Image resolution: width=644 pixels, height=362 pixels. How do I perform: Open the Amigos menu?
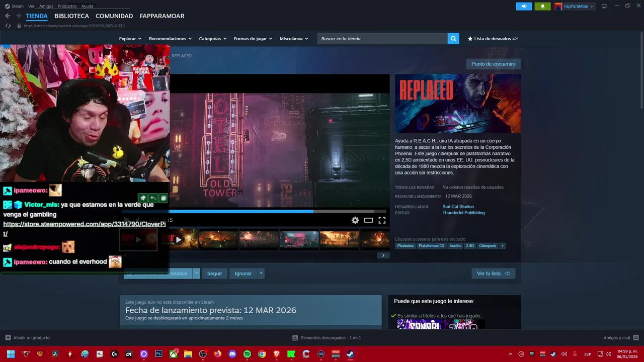46,6
